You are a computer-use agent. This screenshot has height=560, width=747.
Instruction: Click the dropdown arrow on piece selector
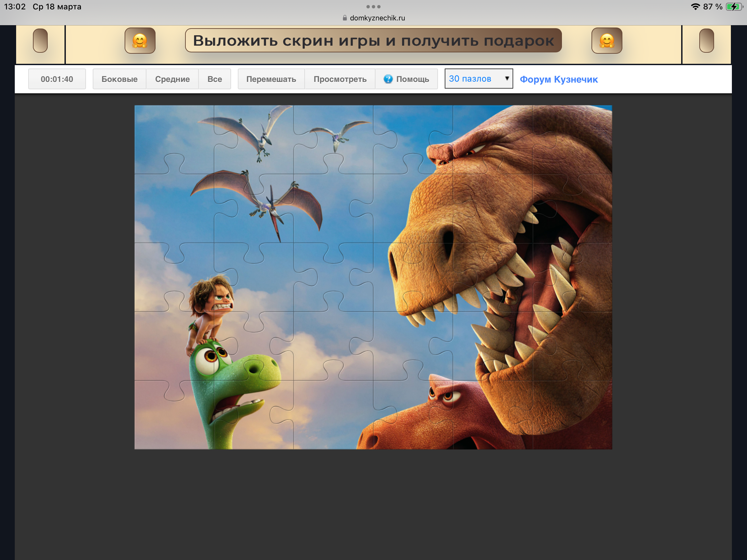point(507,78)
